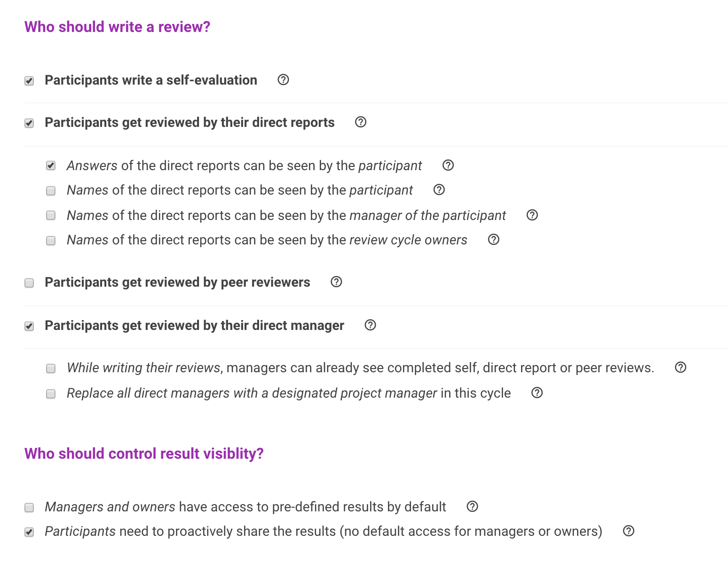Open help for Names seen by the participant
This screenshot has width=728, height=564.
click(439, 190)
